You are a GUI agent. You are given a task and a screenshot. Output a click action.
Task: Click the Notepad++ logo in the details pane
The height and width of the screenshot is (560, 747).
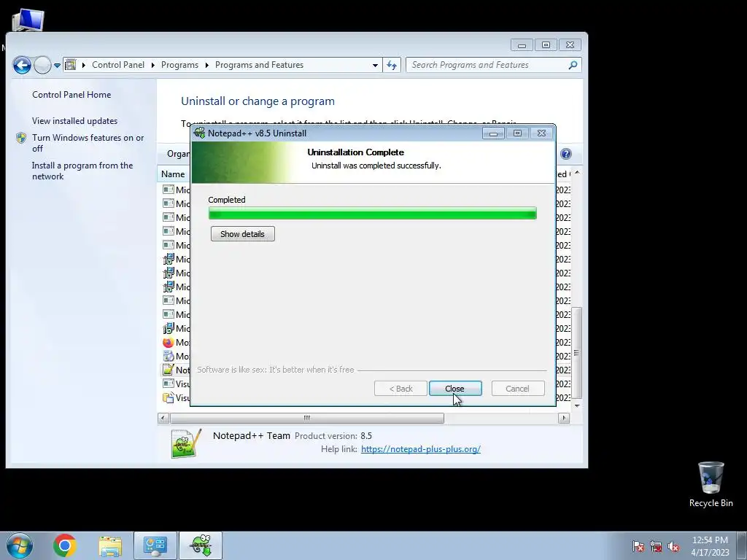[186, 443]
